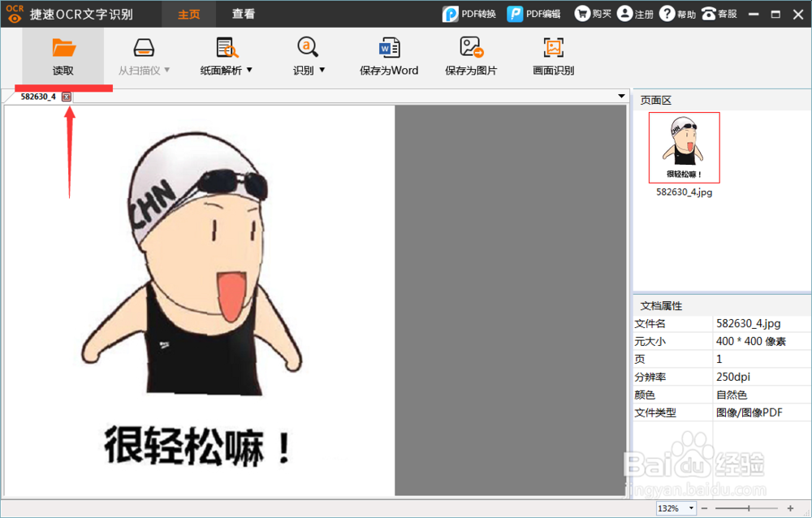Select the 主页 ribbon tab
This screenshot has width=812, height=518.
[x=188, y=14]
